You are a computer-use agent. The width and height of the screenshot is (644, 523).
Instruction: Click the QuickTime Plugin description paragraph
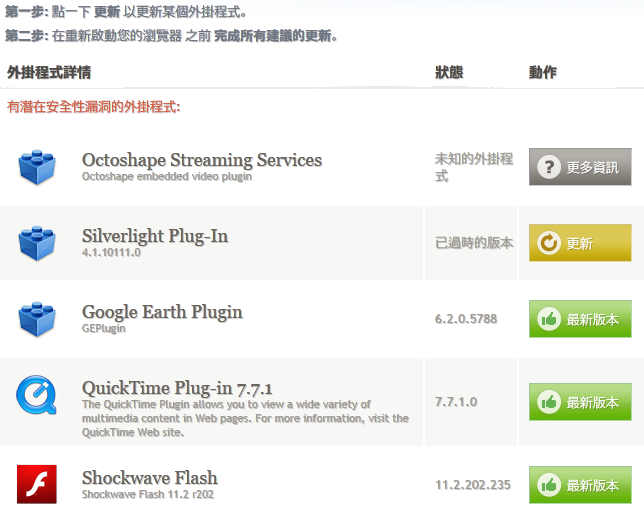pos(245,418)
